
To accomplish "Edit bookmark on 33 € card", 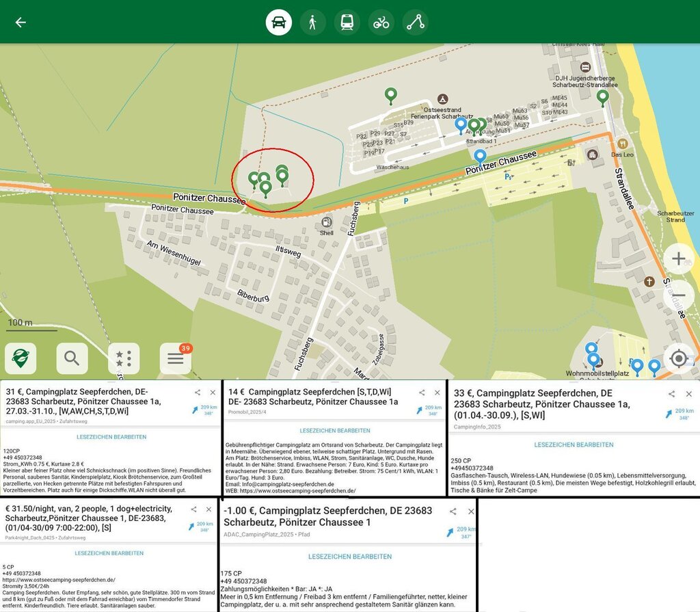I will pos(574,445).
